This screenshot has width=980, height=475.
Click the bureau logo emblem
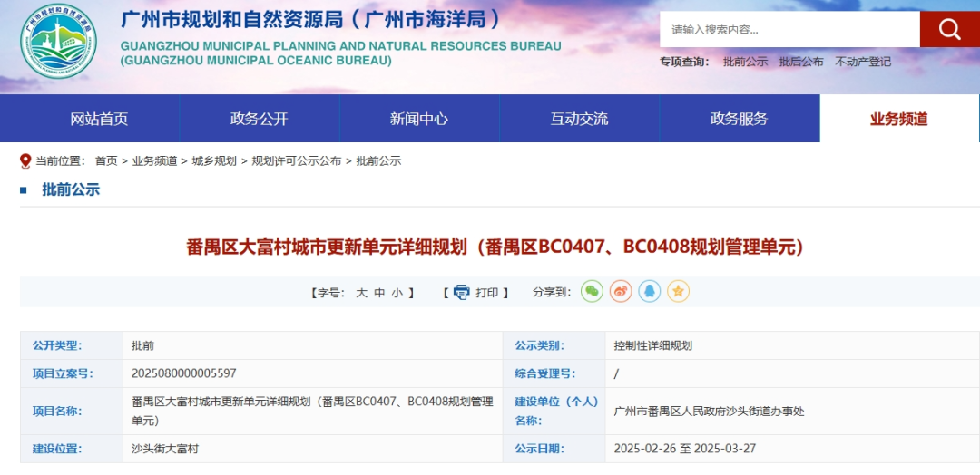click(58, 42)
